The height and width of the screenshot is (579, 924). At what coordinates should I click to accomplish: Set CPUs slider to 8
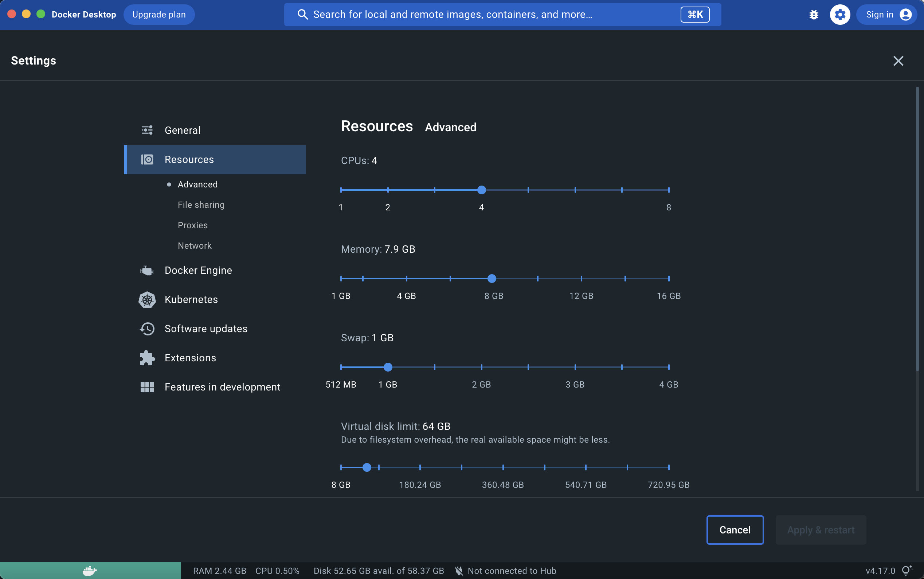pos(669,190)
